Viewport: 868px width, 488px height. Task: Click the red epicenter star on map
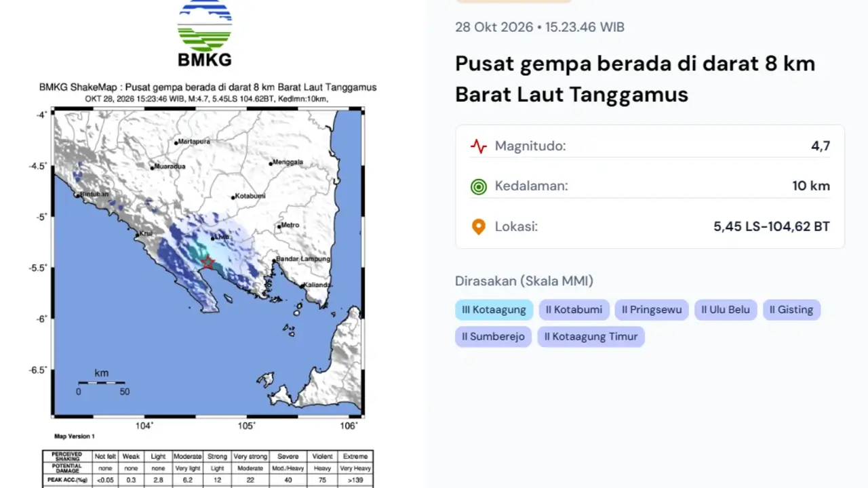208,263
